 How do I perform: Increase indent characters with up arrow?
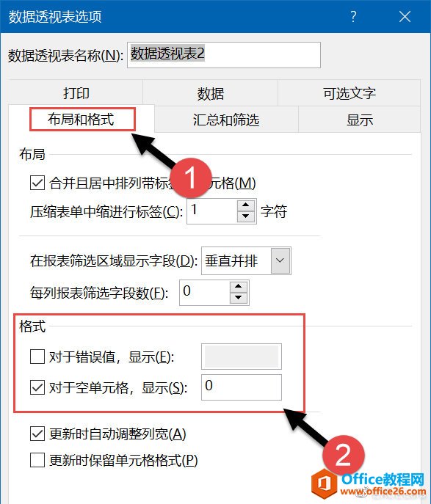click(246, 205)
